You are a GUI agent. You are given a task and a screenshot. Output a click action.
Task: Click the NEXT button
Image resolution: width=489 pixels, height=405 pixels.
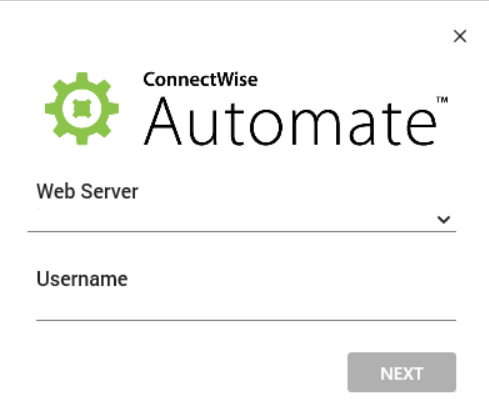pos(402,372)
